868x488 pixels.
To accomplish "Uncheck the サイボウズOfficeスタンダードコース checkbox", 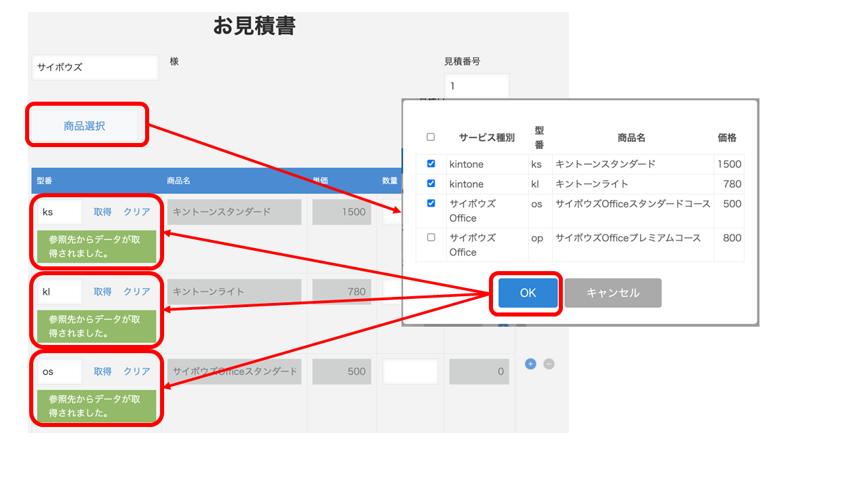I will click(431, 203).
